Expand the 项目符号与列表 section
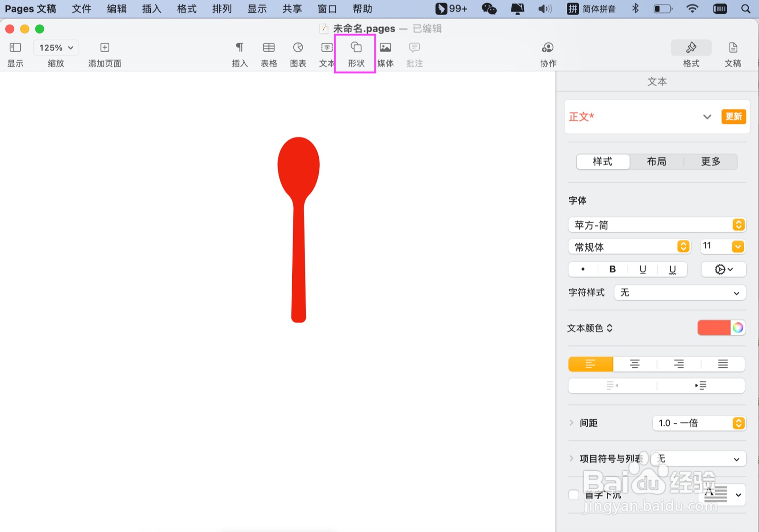This screenshot has width=759, height=532. tap(571, 459)
